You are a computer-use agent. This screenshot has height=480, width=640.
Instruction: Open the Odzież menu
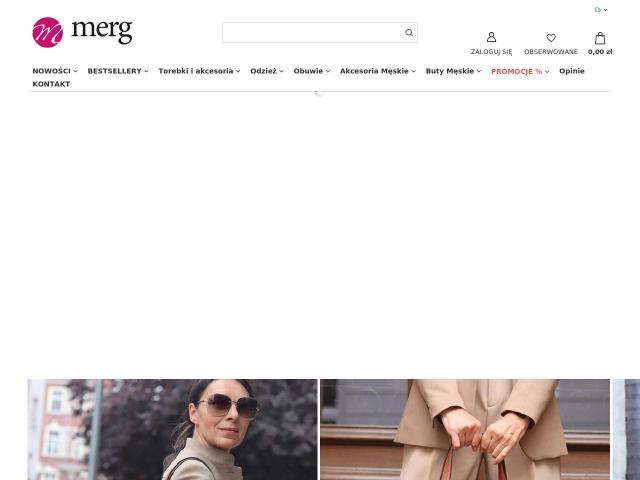(267, 71)
